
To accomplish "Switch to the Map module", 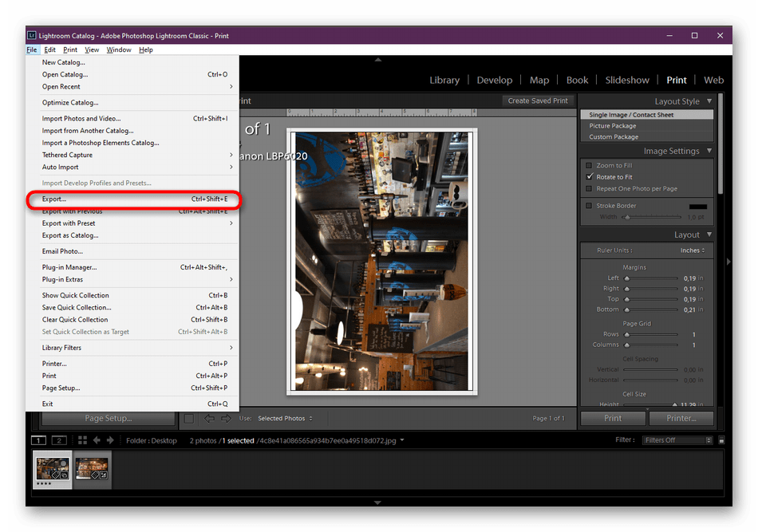I will [x=539, y=81].
